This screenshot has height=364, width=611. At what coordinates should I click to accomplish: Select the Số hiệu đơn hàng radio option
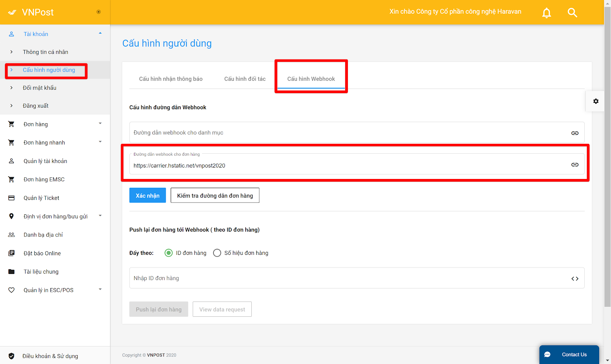click(217, 253)
